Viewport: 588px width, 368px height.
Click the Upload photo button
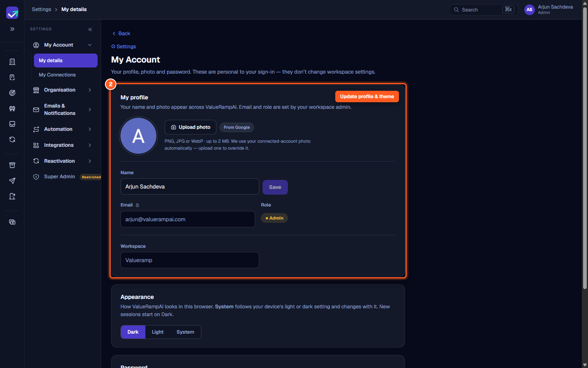coord(190,127)
